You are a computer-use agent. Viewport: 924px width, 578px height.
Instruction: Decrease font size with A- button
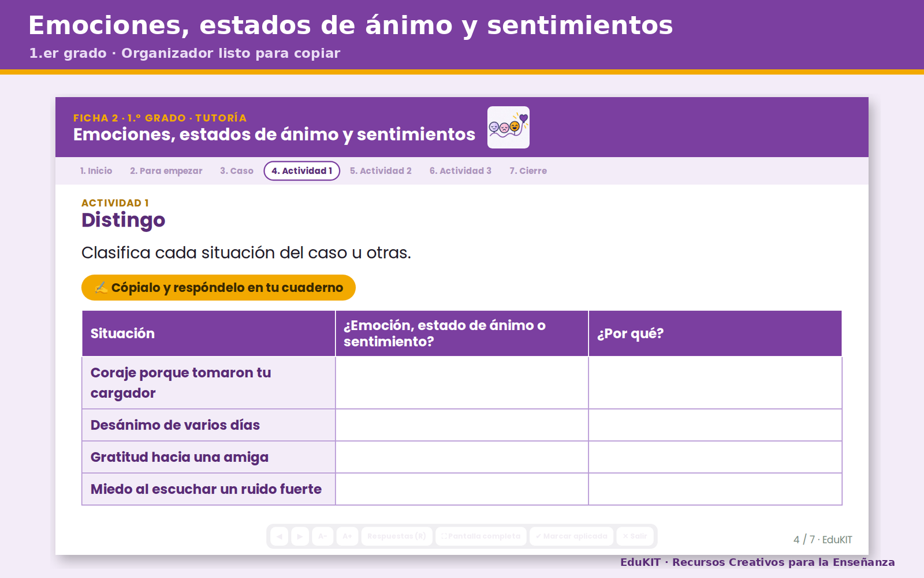pyautogui.click(x=323, y=536)
